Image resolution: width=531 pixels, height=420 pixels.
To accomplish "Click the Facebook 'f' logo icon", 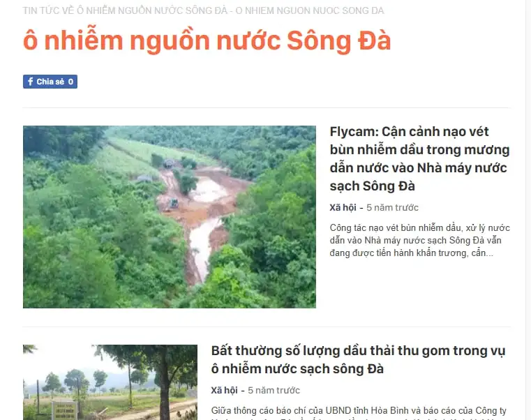I will pyautogui.click(x=31, y=82).
